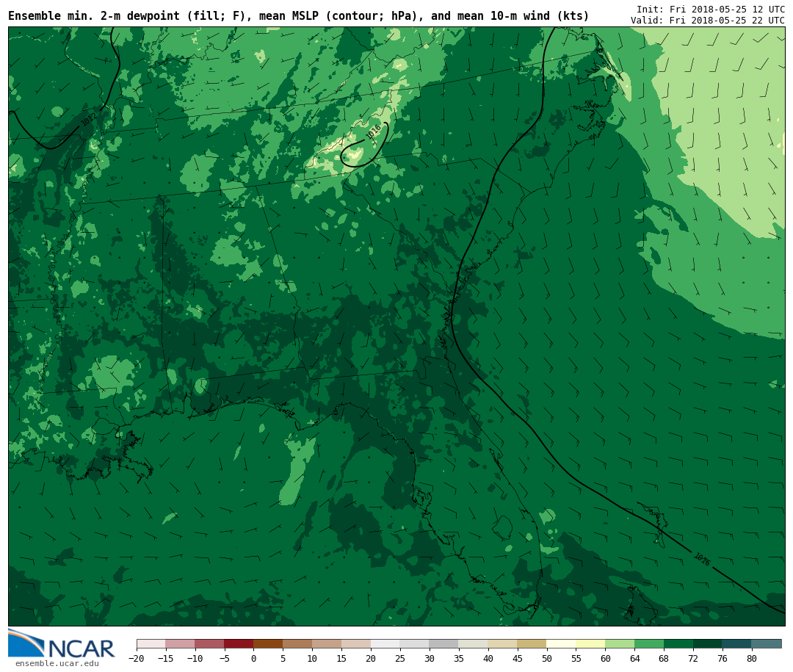Click the colorbar tick label -20
793x672 pixels.
click(x=135, y=659)
